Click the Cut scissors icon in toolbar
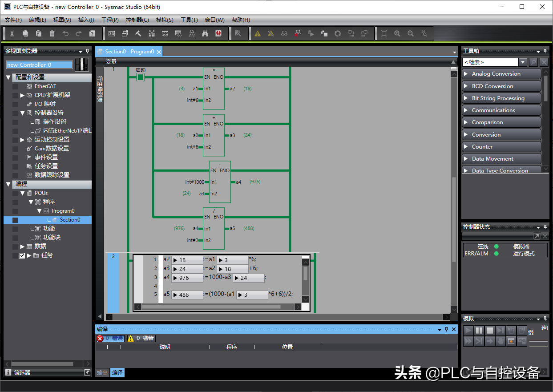The image size is (553, 392). [x=12, y=33]
